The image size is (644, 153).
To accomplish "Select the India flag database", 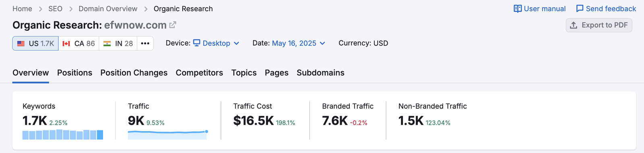I will click(107, 44).
